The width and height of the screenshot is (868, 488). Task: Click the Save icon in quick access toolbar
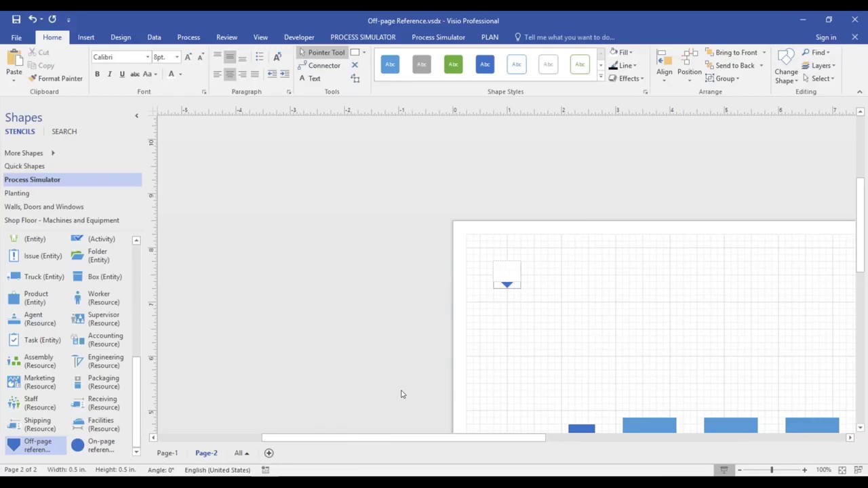[x=16, y=20]
